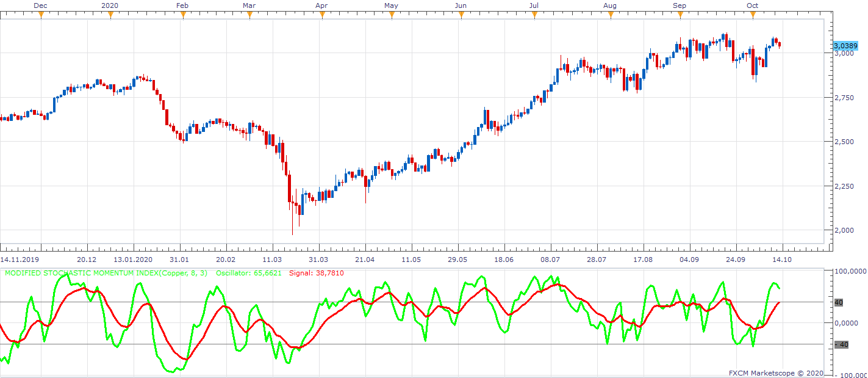
Task: Click the green Oscillator value 65,6621
Action: coord(267,273)
